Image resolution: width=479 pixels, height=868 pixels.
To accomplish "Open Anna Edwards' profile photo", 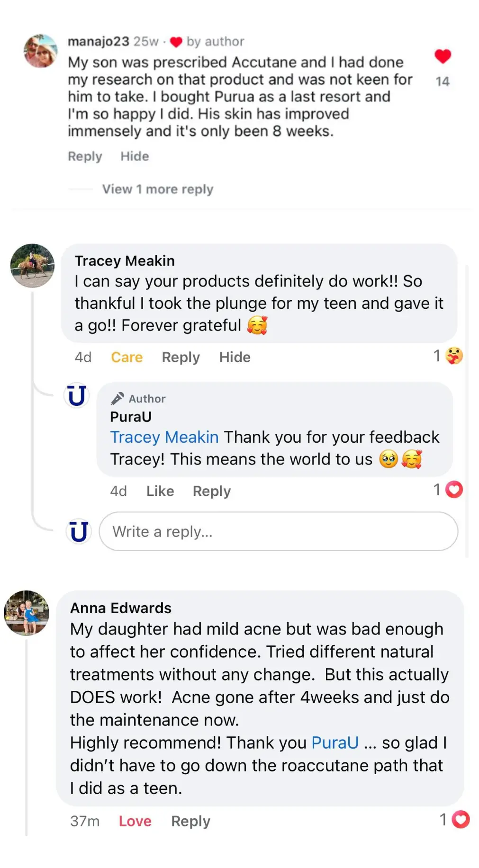I will [27, 612].
